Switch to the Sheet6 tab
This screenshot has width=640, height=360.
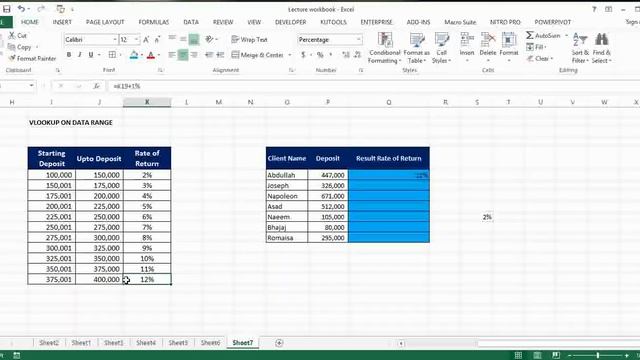coord(211,343)
